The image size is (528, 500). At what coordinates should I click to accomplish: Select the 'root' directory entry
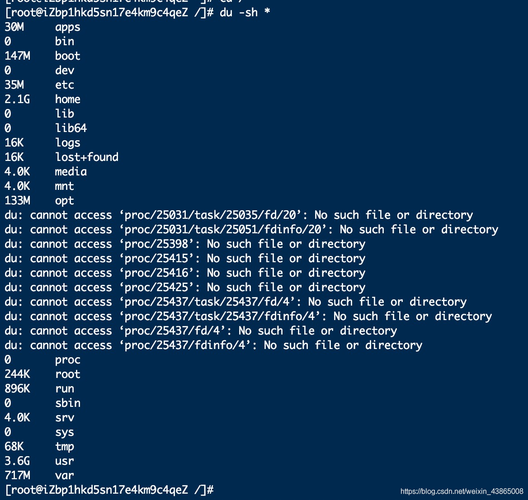coord(68,374)
